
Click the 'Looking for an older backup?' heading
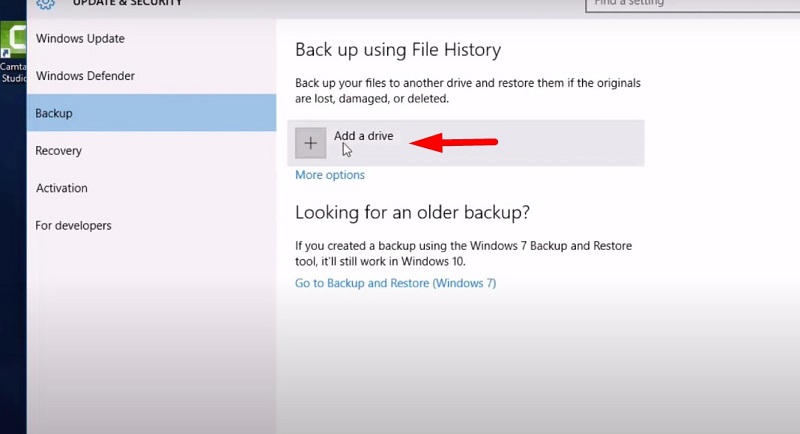coord(411,213)
